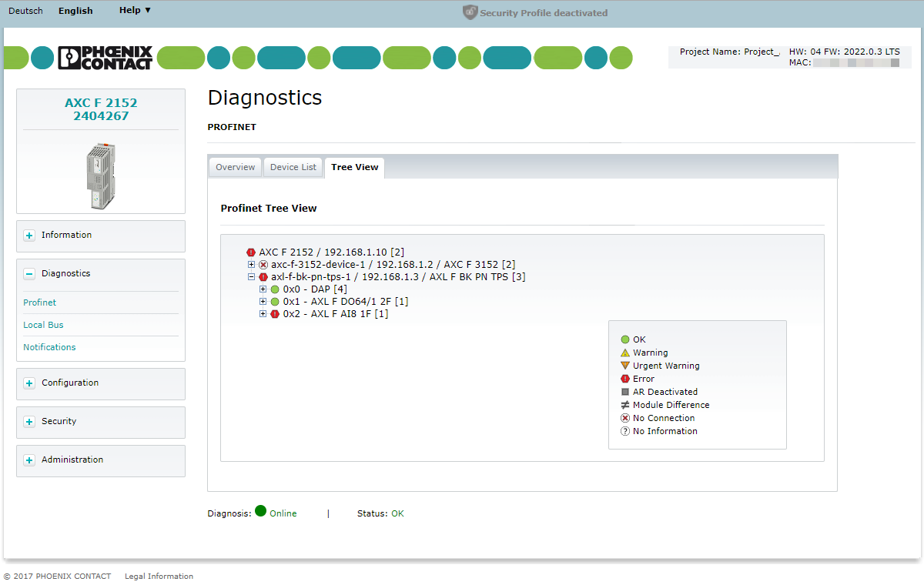924x585 pixels.
Task: Expand the Information sidebar section
Action: pos(29,236)
